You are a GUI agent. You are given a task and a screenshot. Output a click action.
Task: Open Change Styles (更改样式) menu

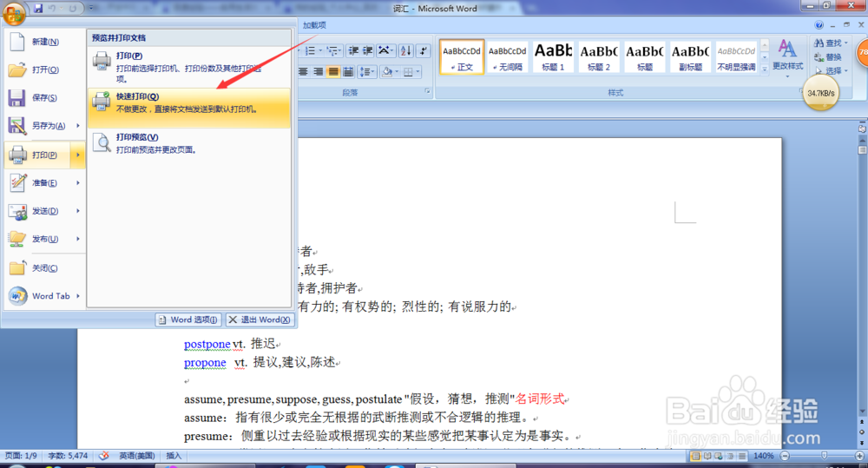pyautogui.click(x=788, y=57)
